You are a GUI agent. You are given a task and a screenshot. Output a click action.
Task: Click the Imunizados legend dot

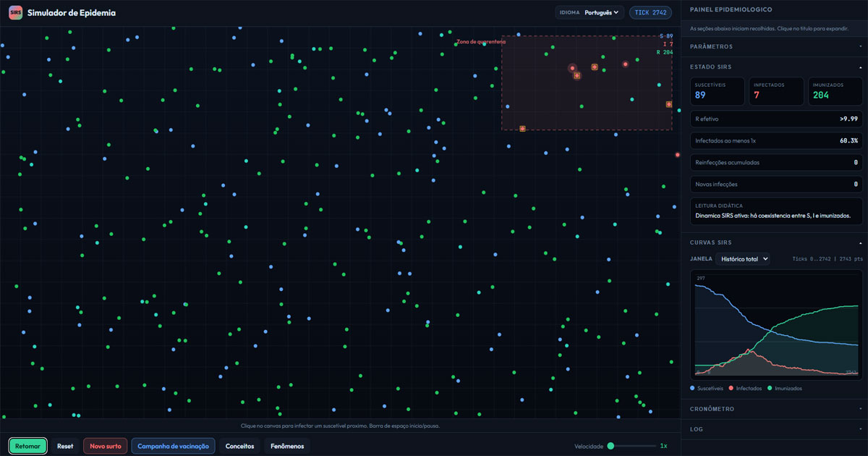click(x=770, y=389)
